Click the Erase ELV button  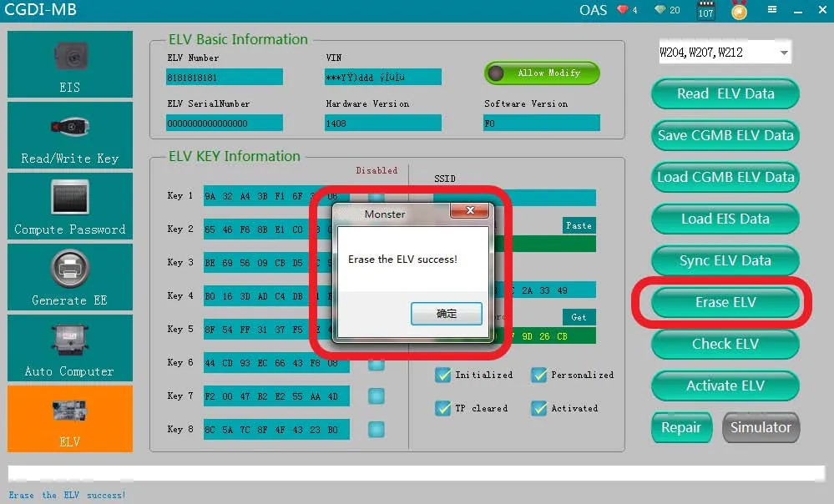pos(725,303)
